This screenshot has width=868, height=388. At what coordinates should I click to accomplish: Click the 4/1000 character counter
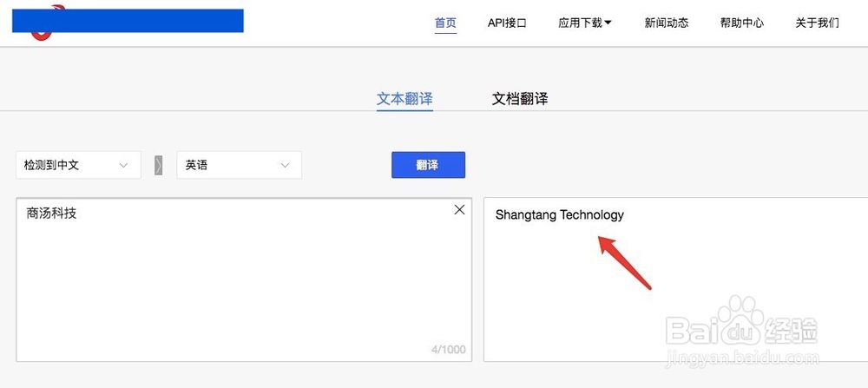(449, 349)
